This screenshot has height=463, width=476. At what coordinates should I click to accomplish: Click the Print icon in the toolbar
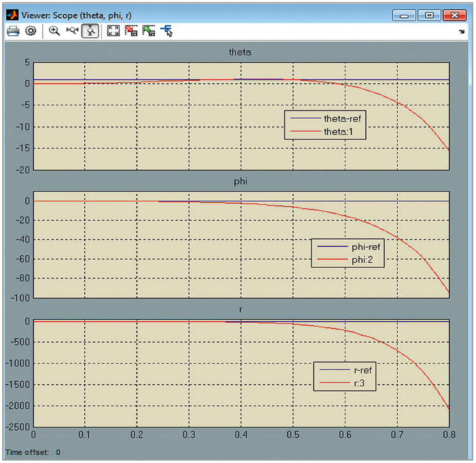[13, 31]
